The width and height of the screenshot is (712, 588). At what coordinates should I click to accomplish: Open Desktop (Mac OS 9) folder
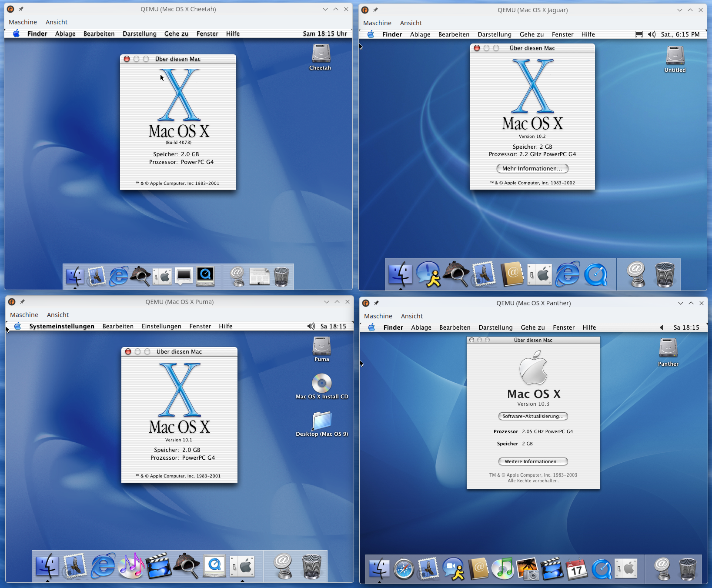[322, 421]
